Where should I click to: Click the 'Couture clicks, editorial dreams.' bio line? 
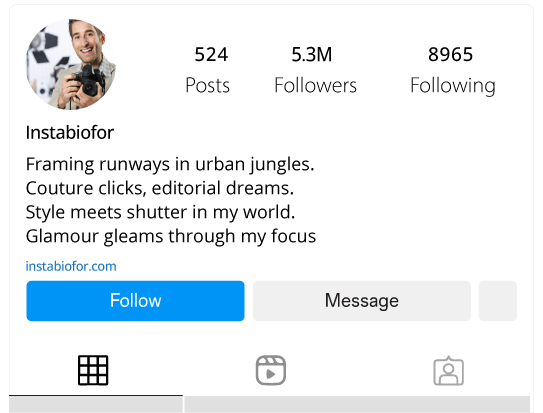click(x=160, y=188)
